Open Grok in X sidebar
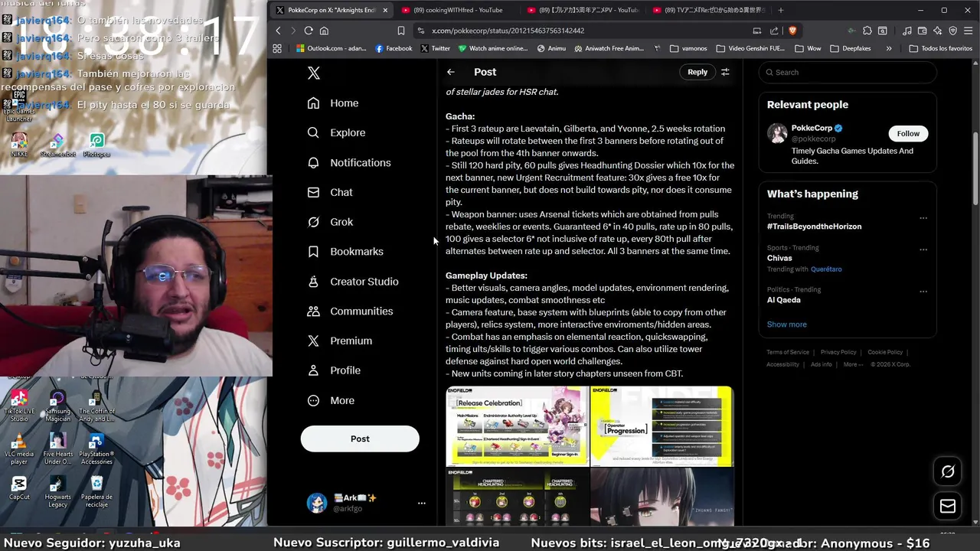 coord(330,222)
